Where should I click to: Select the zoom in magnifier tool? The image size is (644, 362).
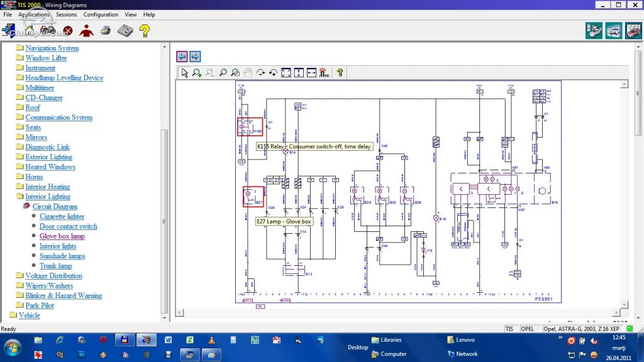point(197,73)
